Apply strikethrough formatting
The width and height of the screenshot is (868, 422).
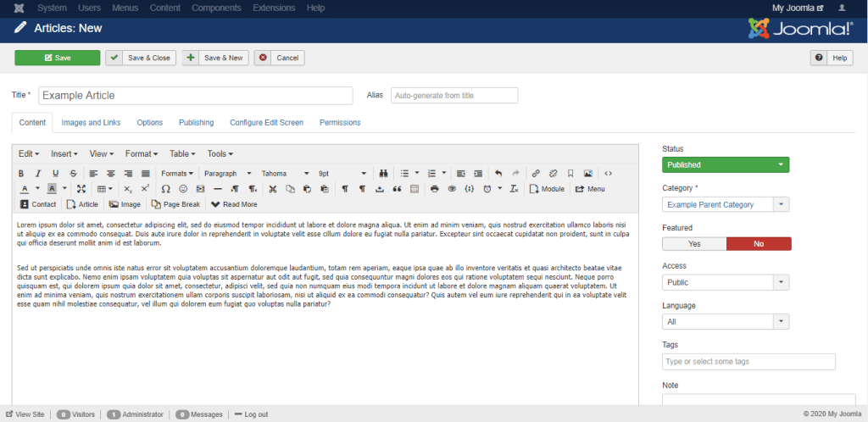click(73, 174)
